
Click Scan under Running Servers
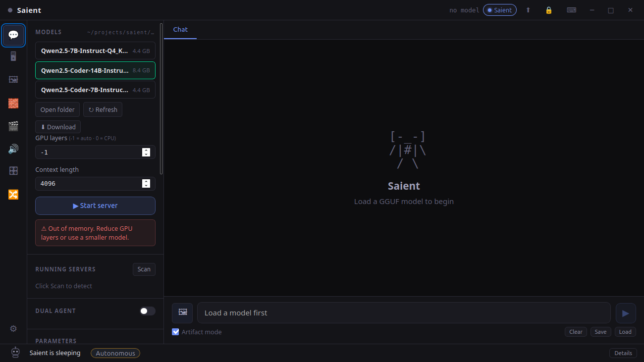pos(144,269)
